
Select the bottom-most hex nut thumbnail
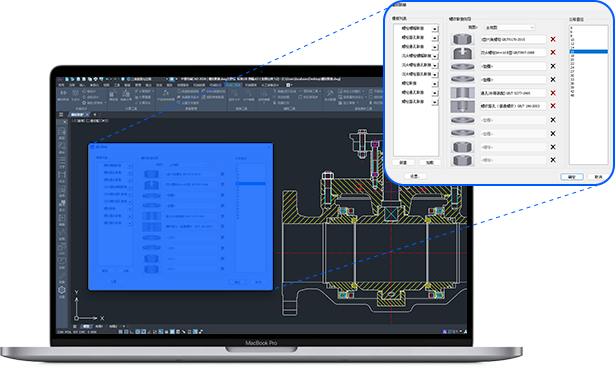(x=462, y=160)
